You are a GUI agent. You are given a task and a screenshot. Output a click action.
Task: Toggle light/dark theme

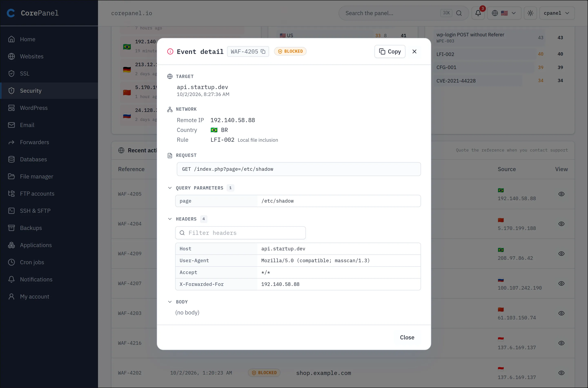[530, 13]
